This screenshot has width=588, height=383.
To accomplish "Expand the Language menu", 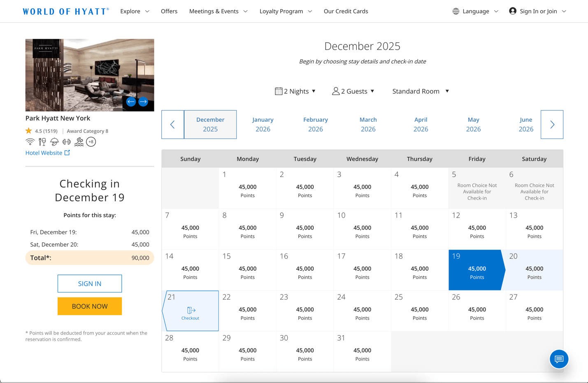I will pos(475,11).
